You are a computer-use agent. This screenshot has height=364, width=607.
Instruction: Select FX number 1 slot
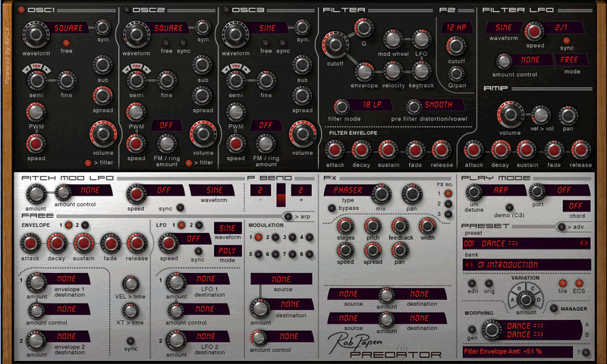pyautogui.click(x=448, y=193)
